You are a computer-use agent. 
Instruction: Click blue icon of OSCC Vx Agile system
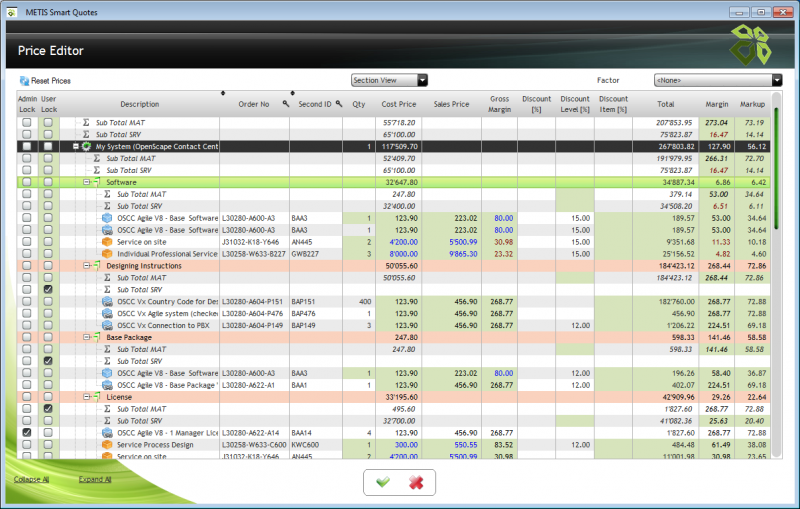(107, 314)
